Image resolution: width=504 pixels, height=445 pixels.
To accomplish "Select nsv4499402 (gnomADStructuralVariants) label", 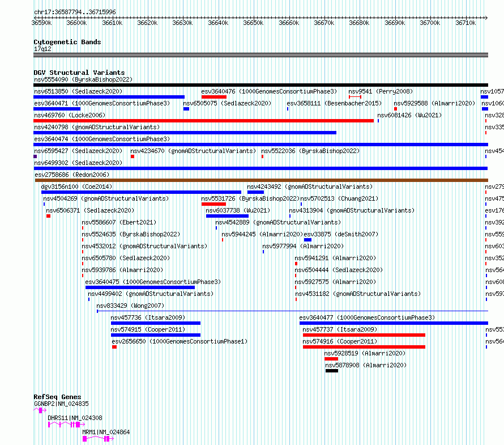I will [x=151, y=294].
